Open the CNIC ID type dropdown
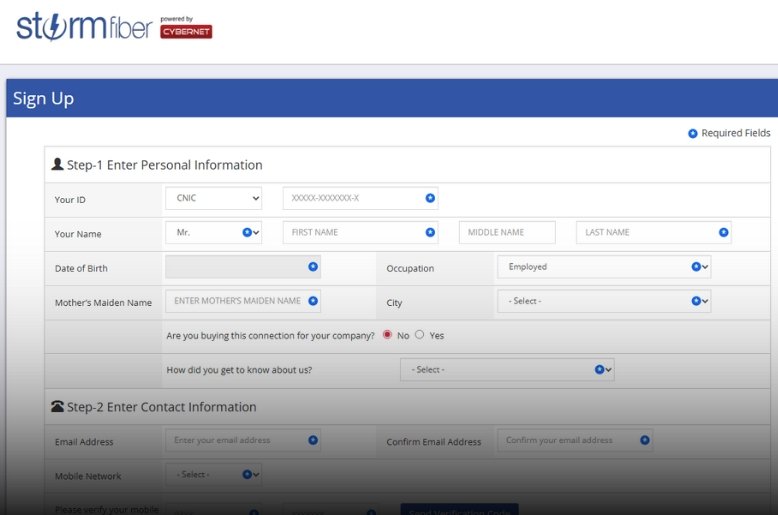Viewport: 778px width, 515px height. pyautogui.click(x=213, y=198)
